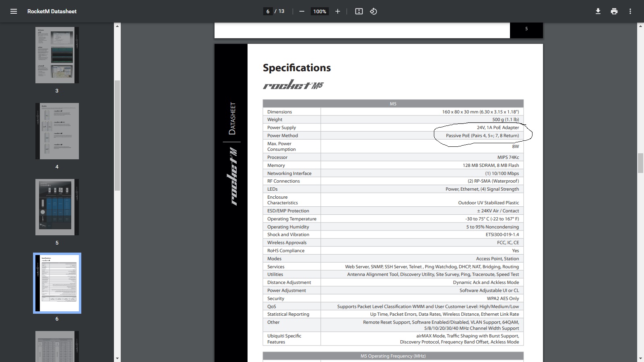The width and height of the screenshot is (644, 362).
Task: Open the partially visible page 7 thumbnail
Action: pos(57,346)
